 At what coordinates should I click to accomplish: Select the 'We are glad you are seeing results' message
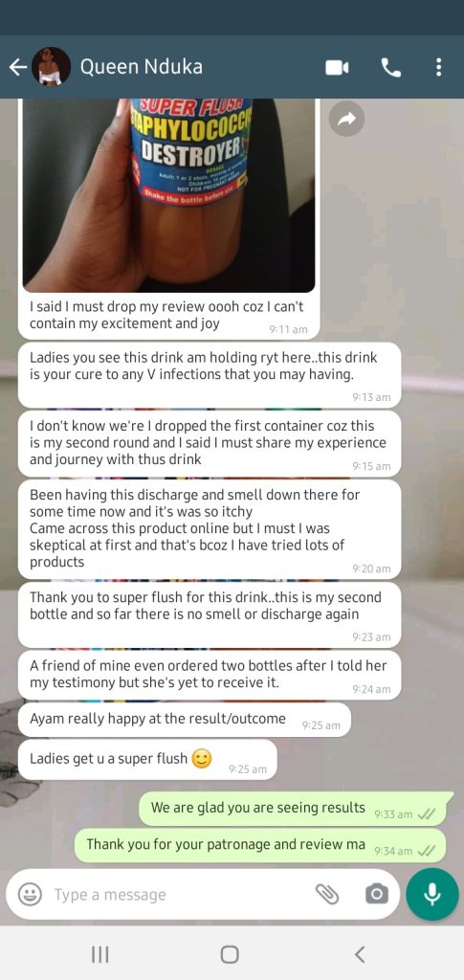(296, 809)
